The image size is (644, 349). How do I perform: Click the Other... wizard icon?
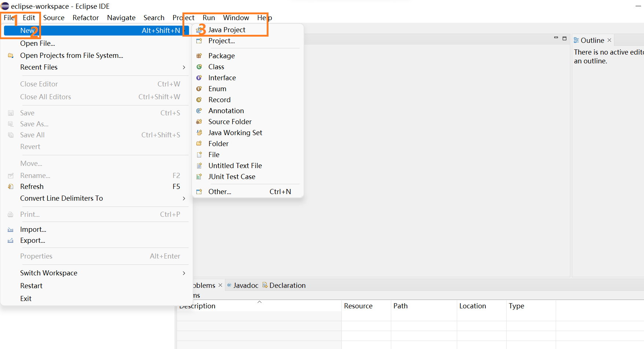point(199,192)
